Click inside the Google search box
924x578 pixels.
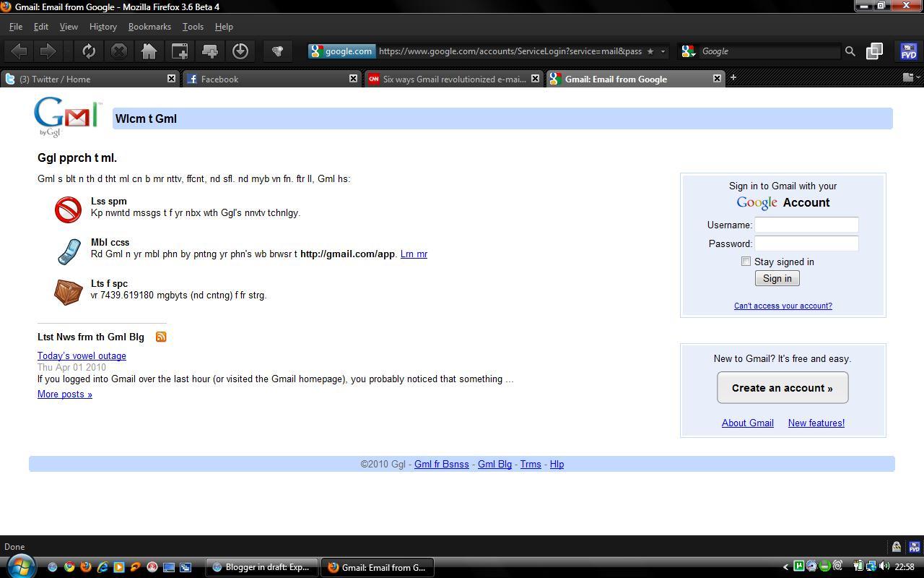tap(769, 51)
